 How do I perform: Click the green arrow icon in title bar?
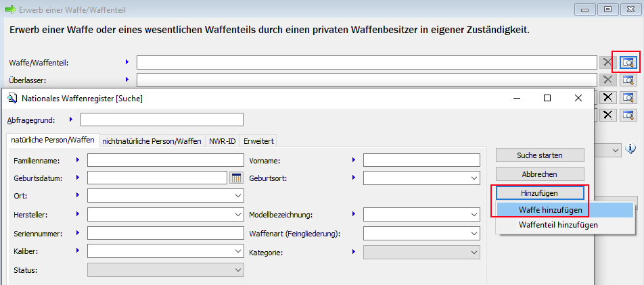pos(10,10)
